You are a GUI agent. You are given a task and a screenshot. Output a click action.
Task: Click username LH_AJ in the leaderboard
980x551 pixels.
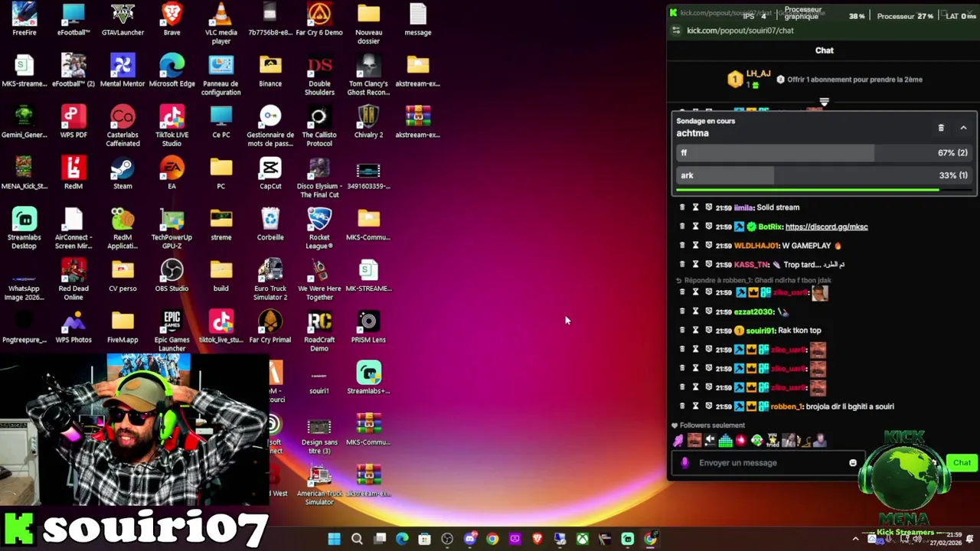tap(758, 74)
